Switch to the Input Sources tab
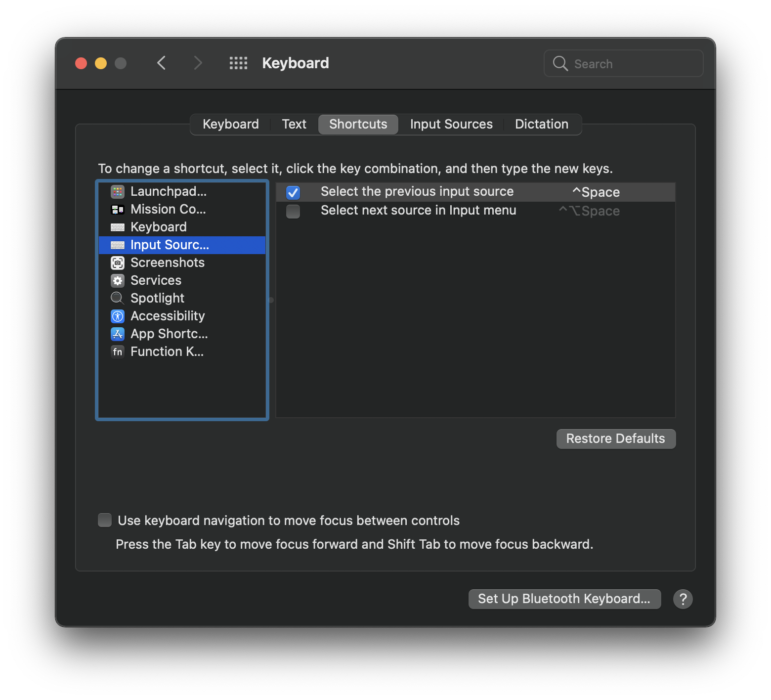The height and width of the screenshot is (700, 771). pos(451,124)
